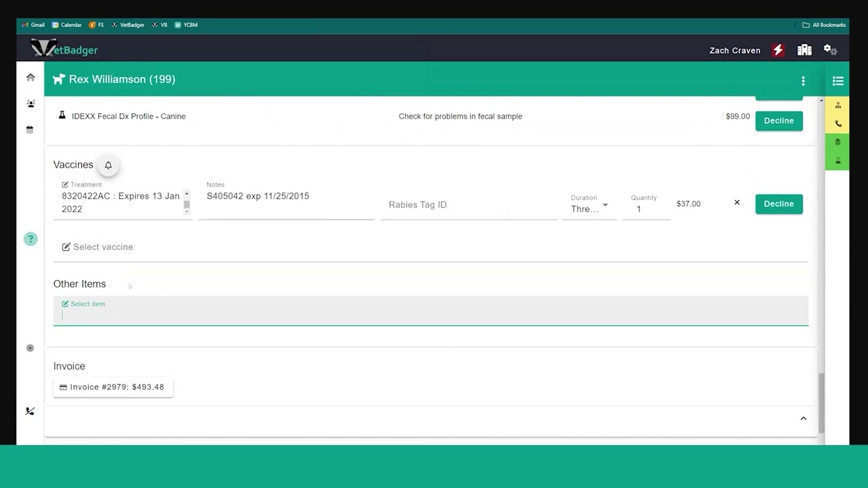Open the clinic buildings icon
The image size is (868, 488).
pyautogui.click(x=804, y=50)
